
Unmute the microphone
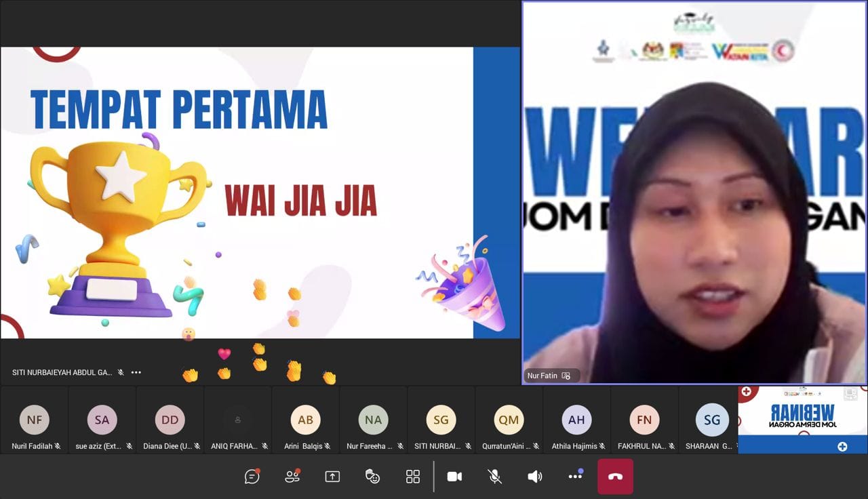495,477
